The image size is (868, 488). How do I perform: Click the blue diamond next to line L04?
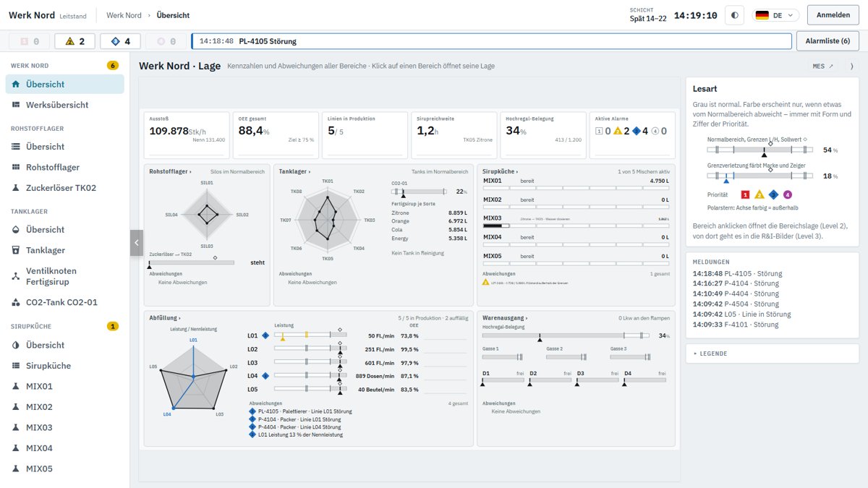[265, 376]
